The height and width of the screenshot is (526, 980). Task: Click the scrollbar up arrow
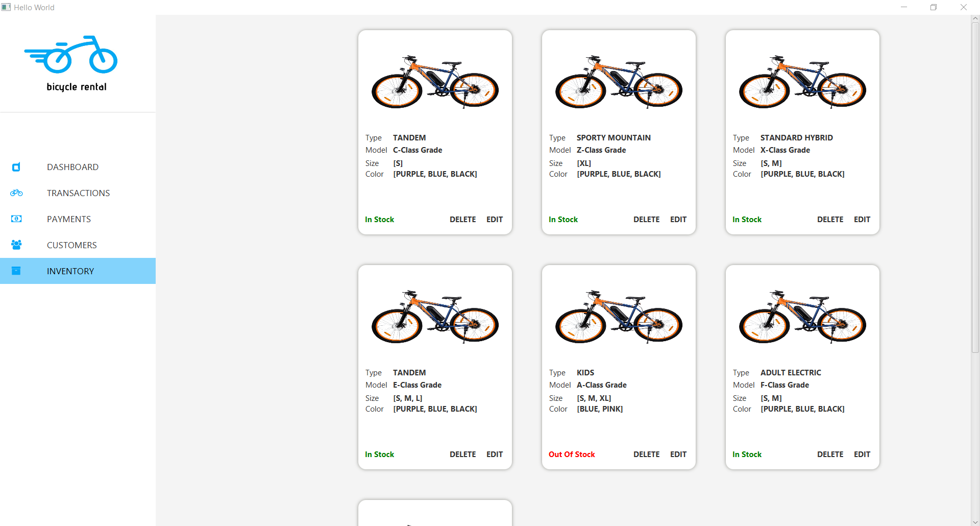pyautogui.click(x=975, y=18)
